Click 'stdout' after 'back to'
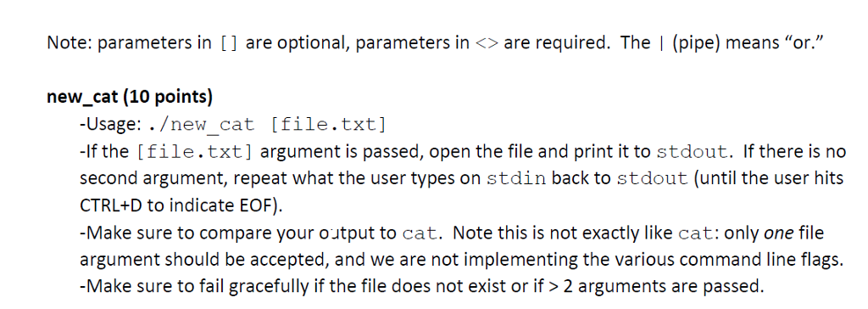868x309 pixels. [x=652, y=178]
